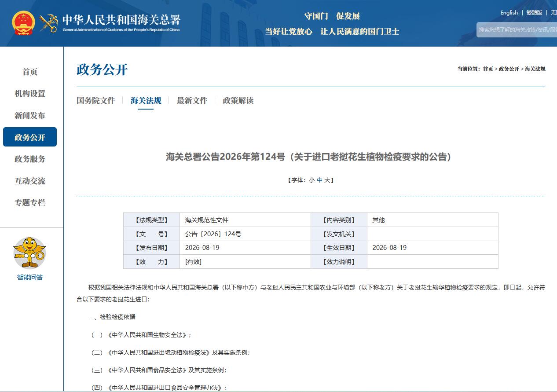Click the 中华人民共和国海关总署 site title logo
Image resolution: width=557 pixels, height=392 pixels.
121,23
